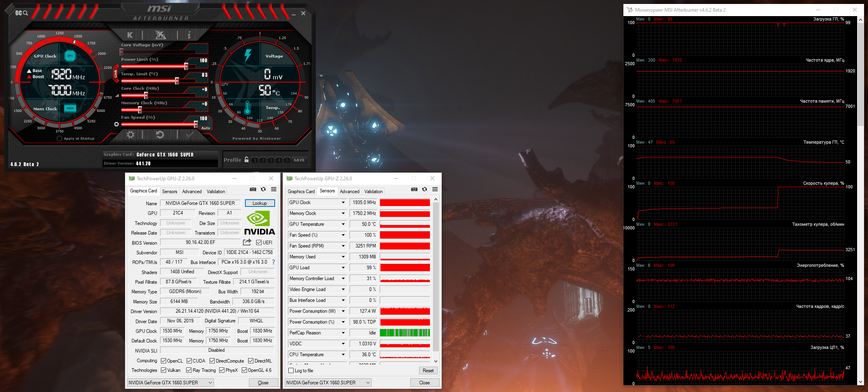
Task: Click the BIOS share/export icon
Action: pyautogui.click(x=247, y=242)
